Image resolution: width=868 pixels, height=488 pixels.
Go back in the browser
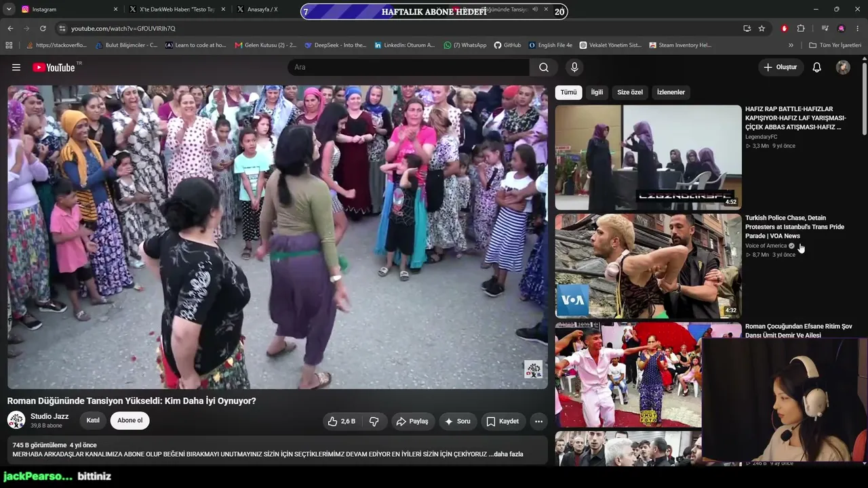click(x=10, y=28)
